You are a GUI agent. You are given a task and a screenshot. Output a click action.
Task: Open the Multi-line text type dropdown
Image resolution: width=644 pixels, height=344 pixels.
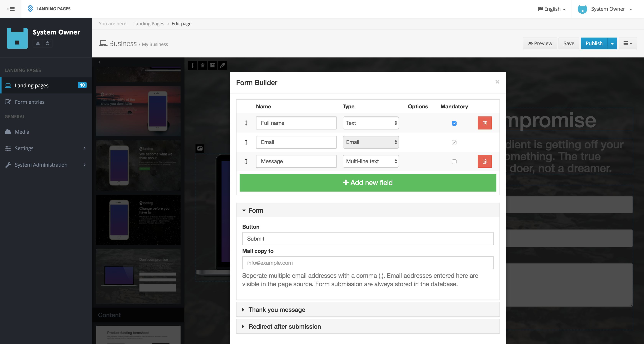tap(370, 161)
